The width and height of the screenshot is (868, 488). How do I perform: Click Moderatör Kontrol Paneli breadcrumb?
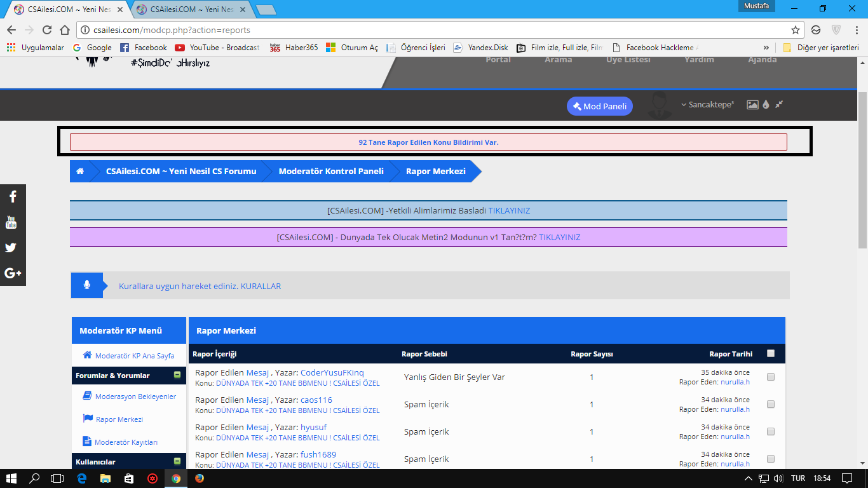[x=331, y=171]
